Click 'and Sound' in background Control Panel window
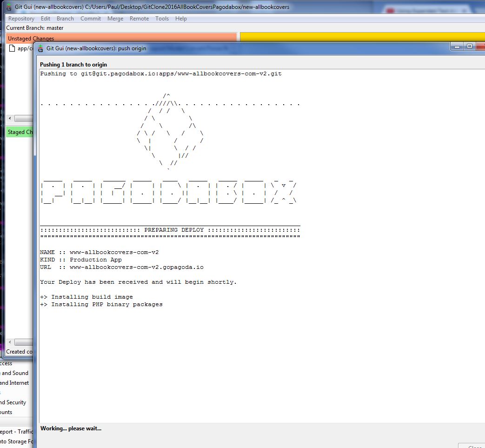This screenshot has width=485, height=448. click(x=14, y=373)
